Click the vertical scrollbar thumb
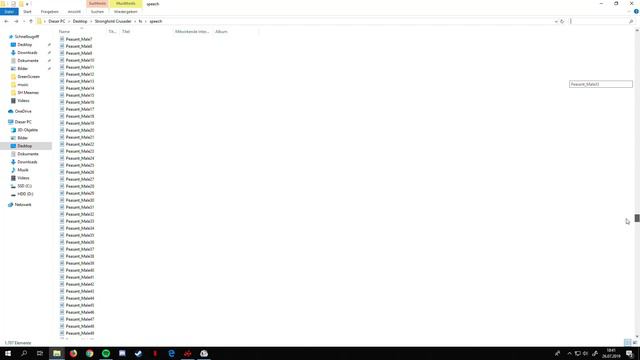Viewport: 640px width, 360px height. click(637, 218)
